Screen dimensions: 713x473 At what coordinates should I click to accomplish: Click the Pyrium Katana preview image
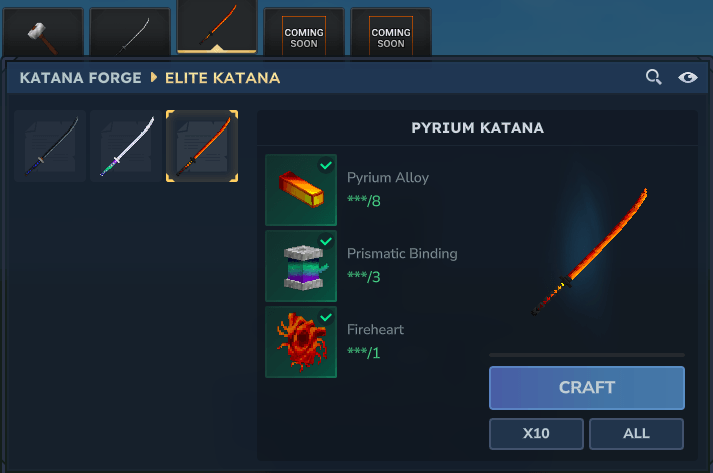click(x=589, y=252)
